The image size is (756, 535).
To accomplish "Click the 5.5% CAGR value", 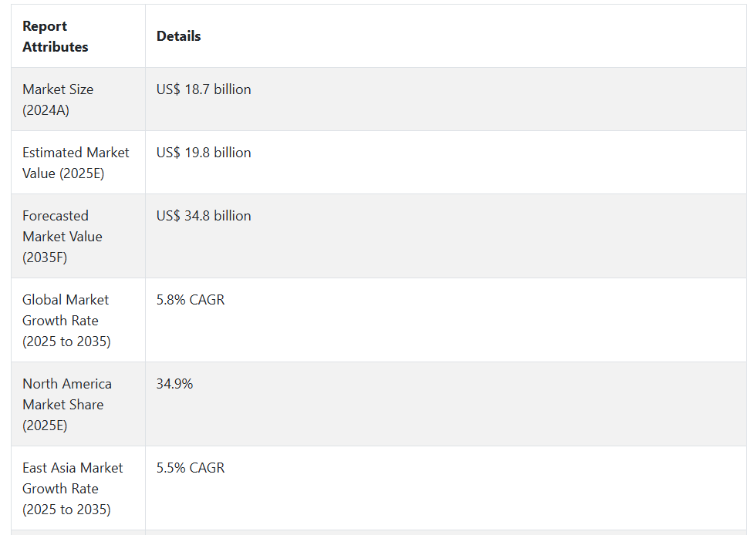I will (191, 467).
